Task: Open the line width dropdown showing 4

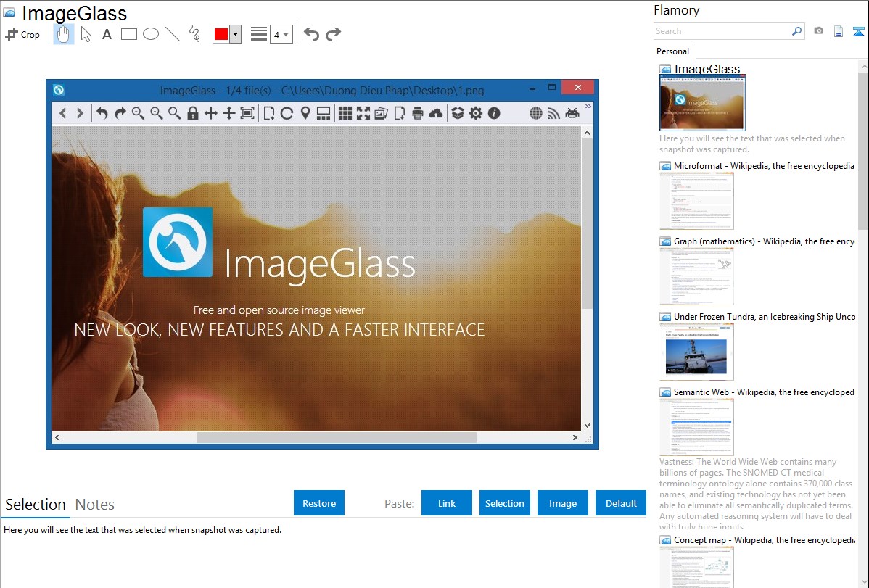Action: 281,34
